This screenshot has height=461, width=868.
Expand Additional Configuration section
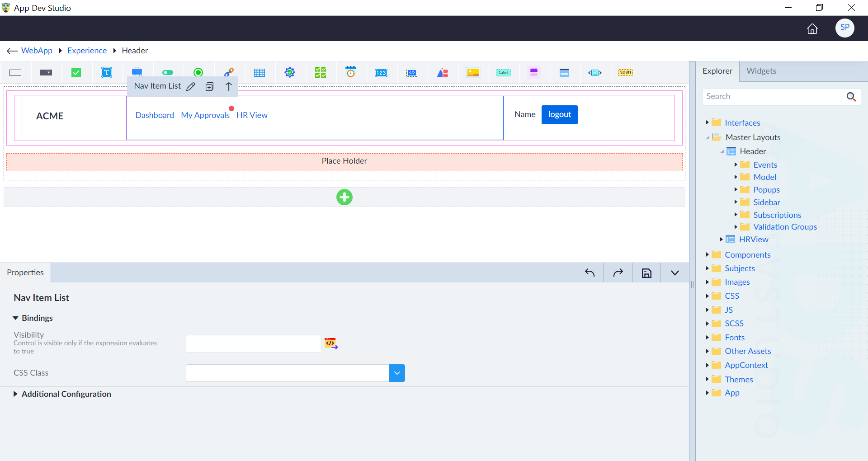tap(15, 394)
